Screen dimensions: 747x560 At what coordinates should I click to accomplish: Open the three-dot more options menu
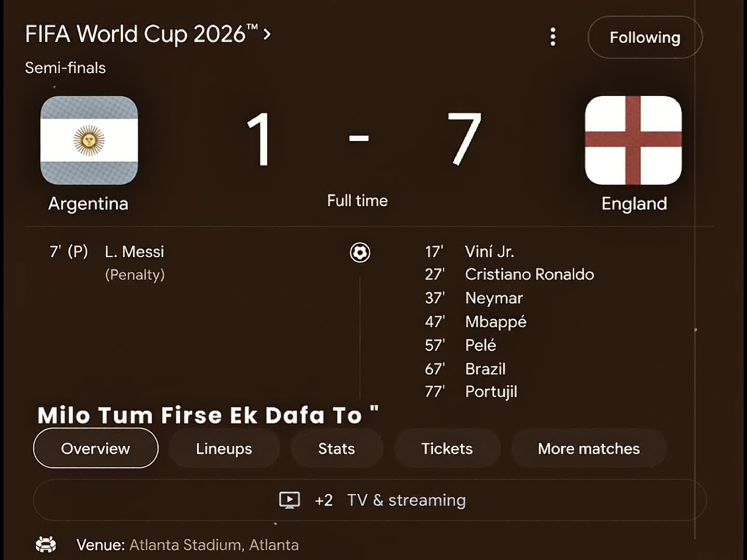point(553,37)
